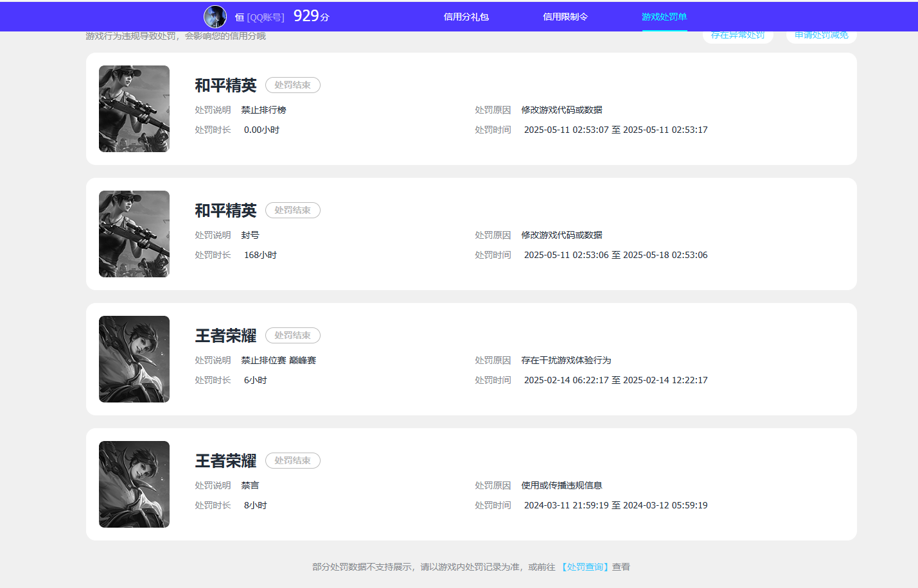This screenshot has width=918, height=588.
Task: Select the 游戏处罚单 tab
Action: click(664, 17)
